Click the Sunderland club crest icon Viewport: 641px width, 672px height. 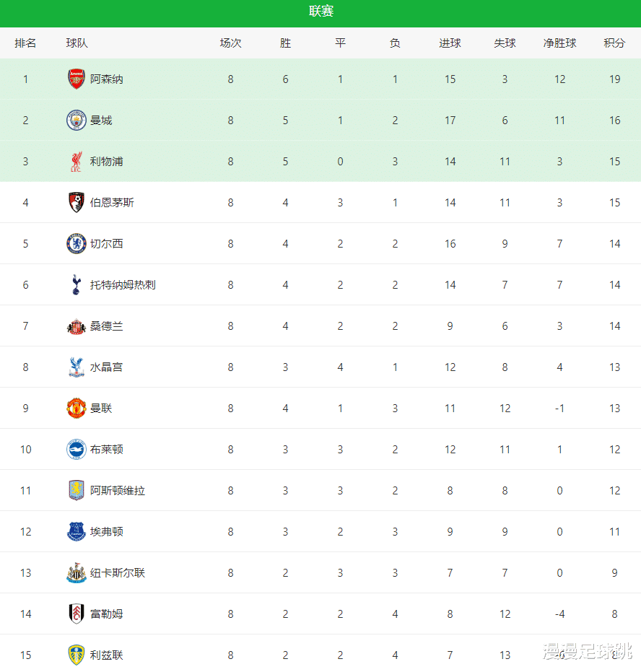coord(76,326)
